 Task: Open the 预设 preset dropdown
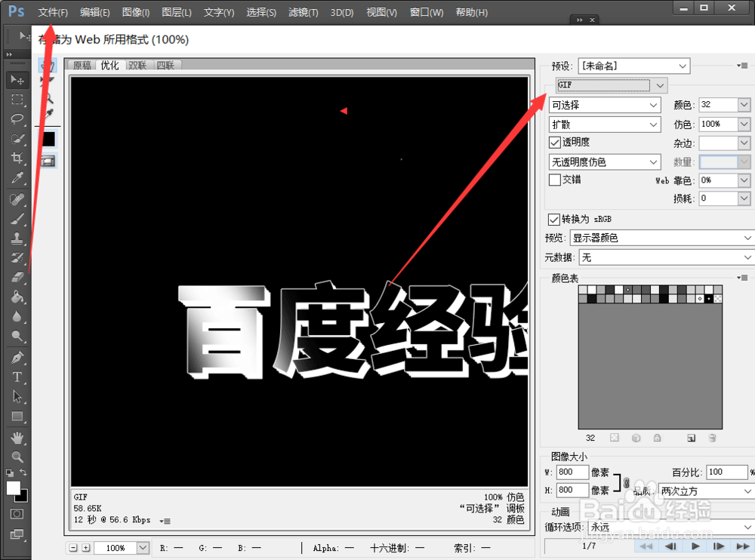pyautogui.click(x=633, y=66)
